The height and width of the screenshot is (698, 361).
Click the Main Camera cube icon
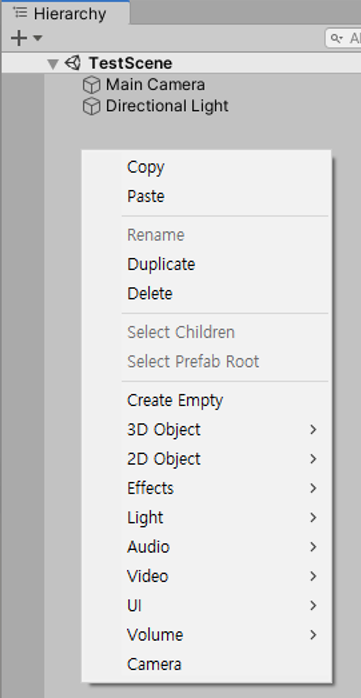point(91,85)
